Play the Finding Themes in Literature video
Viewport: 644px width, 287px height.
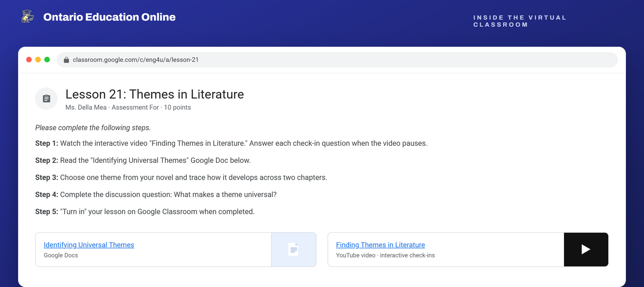[586, 249]
